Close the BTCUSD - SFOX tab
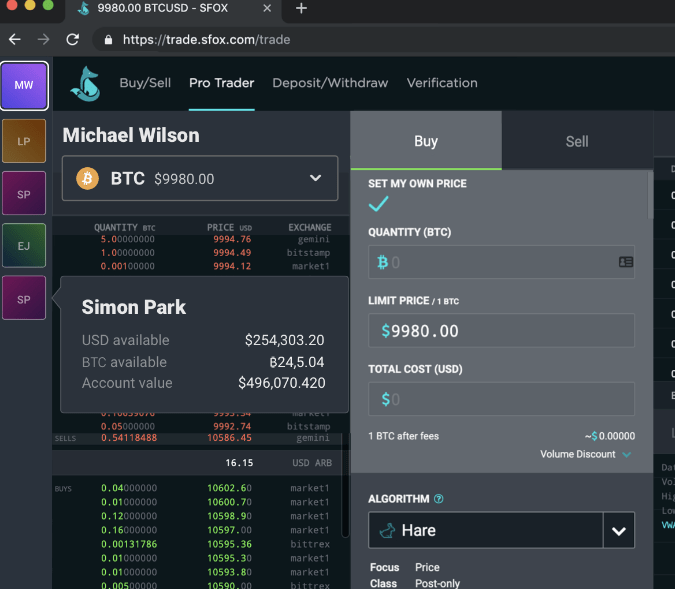 pyautogui.click(x=267, y=8)
